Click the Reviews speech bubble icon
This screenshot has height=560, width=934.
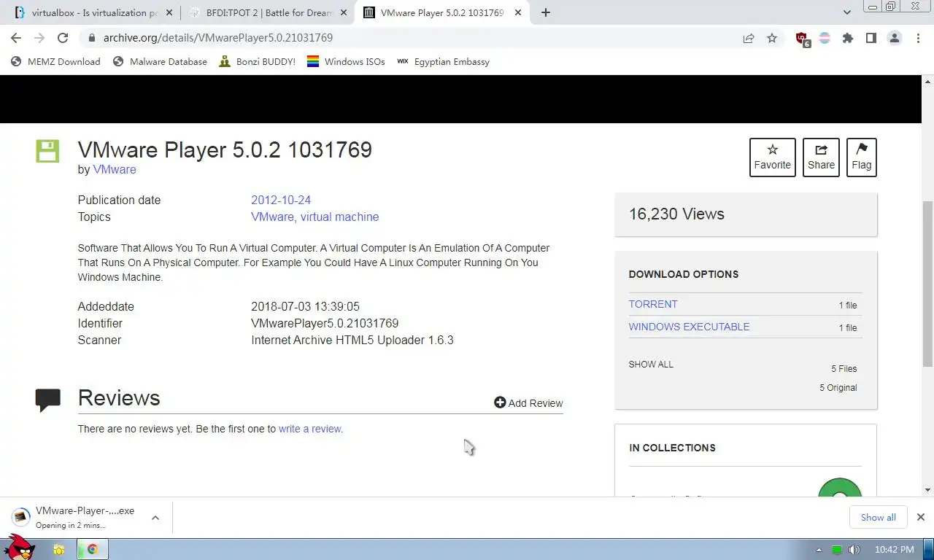[x=47, y=400]
